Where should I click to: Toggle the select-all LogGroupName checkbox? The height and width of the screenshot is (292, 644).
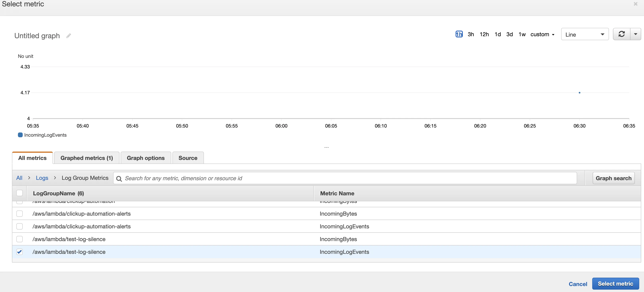click(x=20, y=193)
